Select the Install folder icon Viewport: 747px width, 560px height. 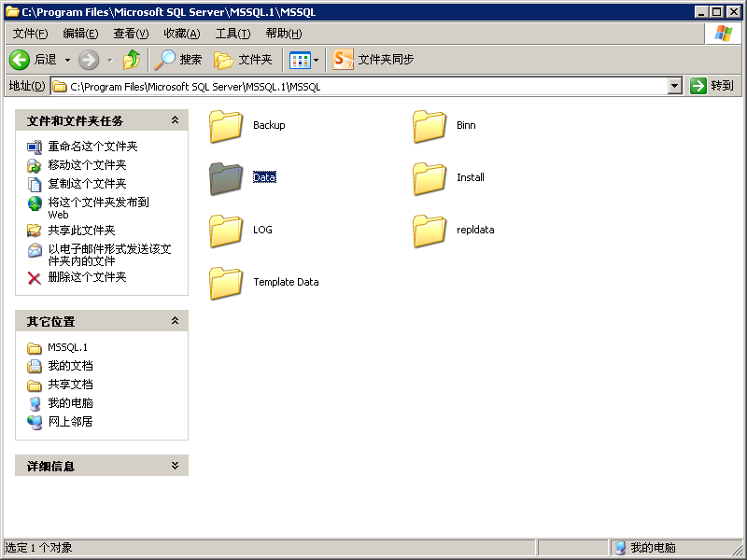click(430, 178)
